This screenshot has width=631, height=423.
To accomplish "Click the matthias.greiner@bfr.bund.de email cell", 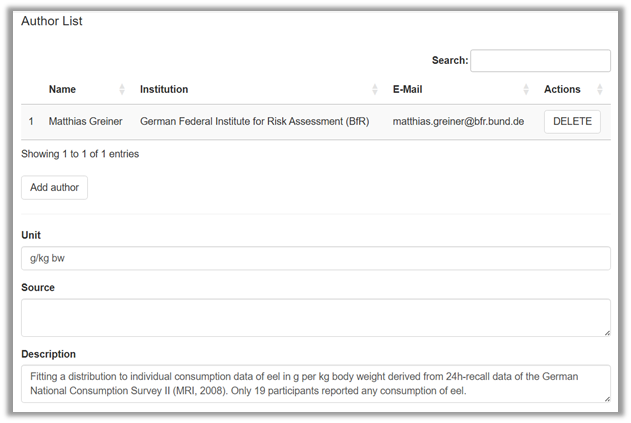I will click(458, 122).
